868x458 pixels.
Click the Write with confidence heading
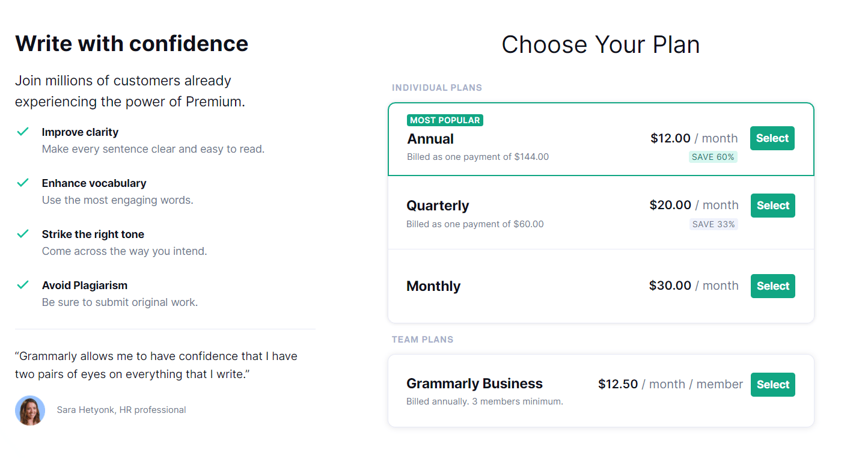click(132, 43)
